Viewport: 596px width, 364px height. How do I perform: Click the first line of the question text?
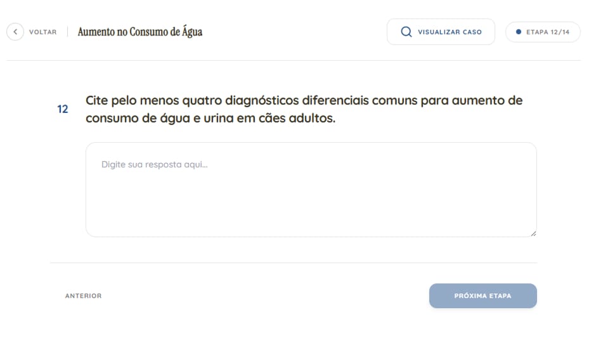point(304,101)
